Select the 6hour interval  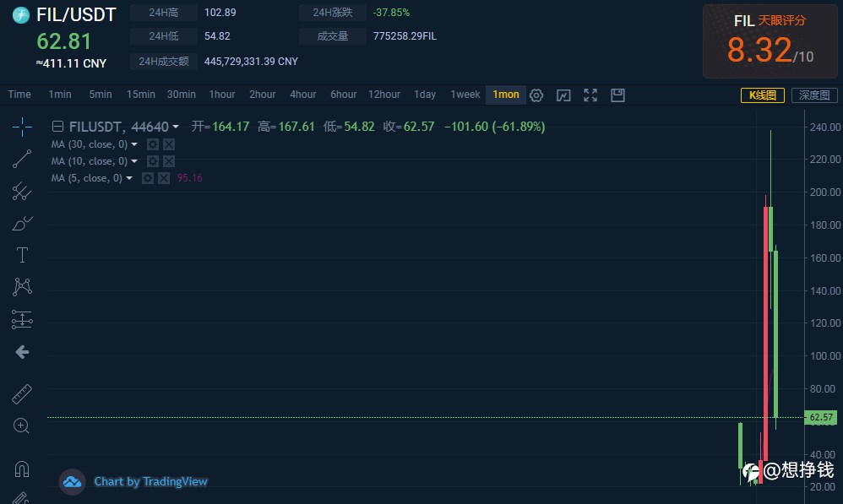point(344,95)
